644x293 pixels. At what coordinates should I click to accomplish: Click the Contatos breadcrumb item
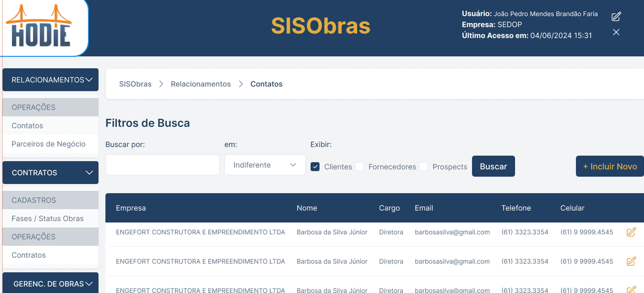click(x=266, y=84)
